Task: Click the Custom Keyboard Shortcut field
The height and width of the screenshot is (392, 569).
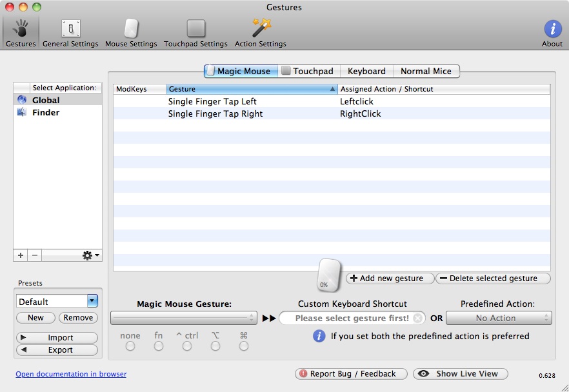Action: point(352,318)
